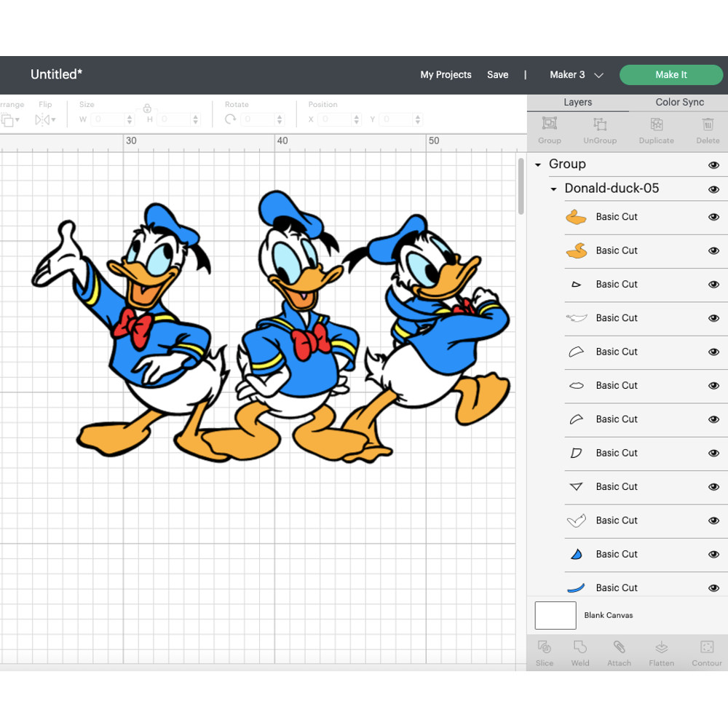Activate the Weld tool
Viewport: 728px width, 728px height.
click(x=580, y=652)
